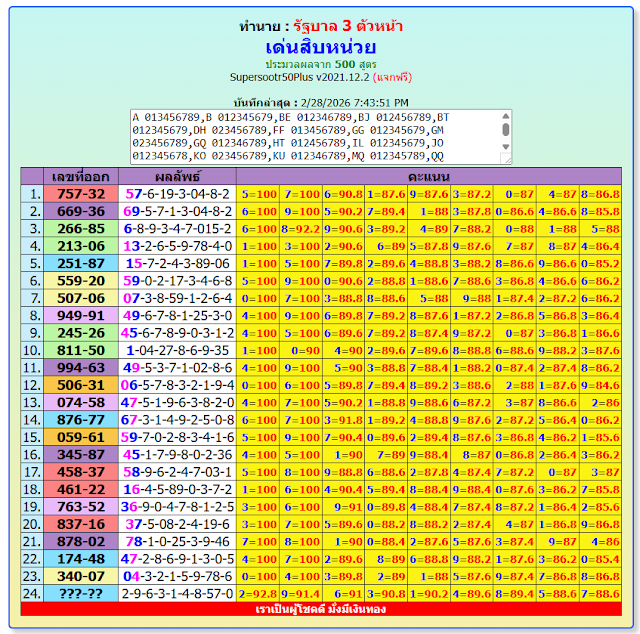Viewport: 640px width, 634px height.
Task: Click result 6-8-9-3-4-7-015-2
Action: pyautogui.click(x=177, y=229)
